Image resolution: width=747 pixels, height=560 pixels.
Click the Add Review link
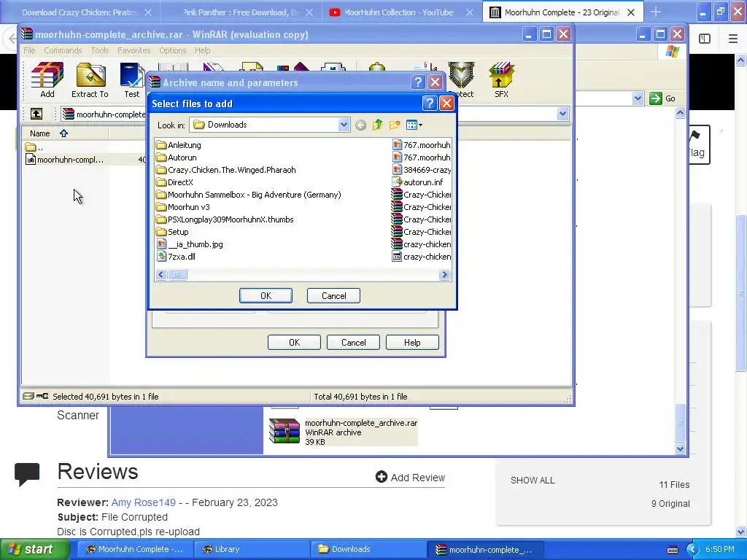point(410,477)
